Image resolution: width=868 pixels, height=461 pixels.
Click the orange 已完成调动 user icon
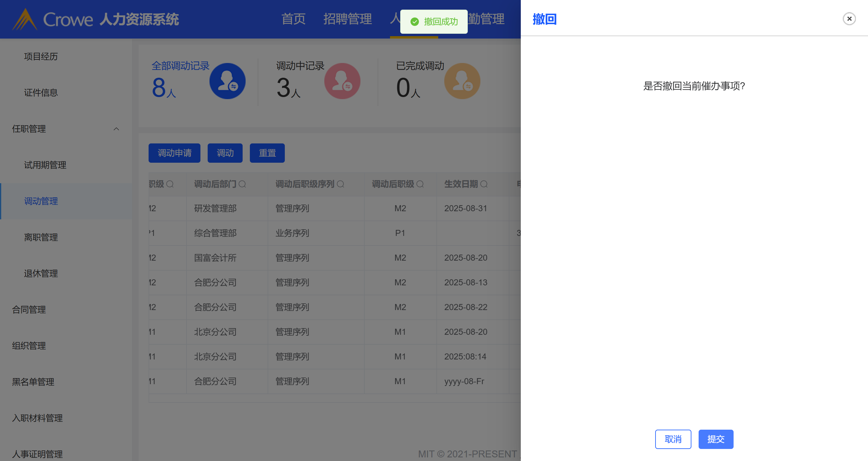click(x=462, y=81)
